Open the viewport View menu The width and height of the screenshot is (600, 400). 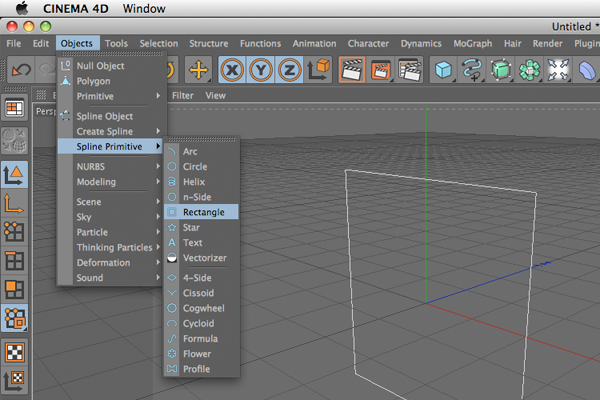[215, 95]
